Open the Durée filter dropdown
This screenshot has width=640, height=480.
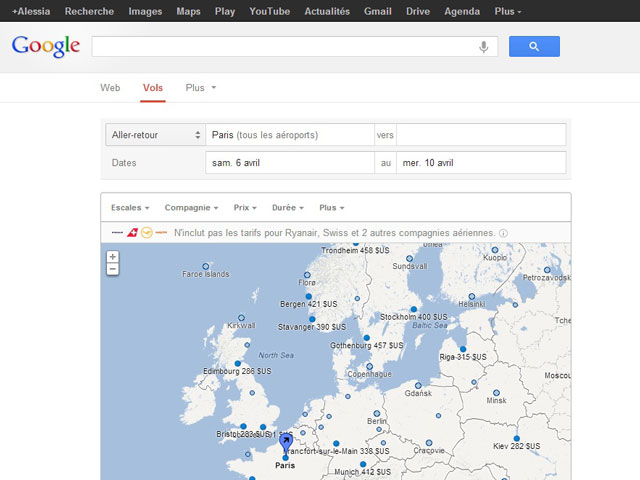point(288,208)
